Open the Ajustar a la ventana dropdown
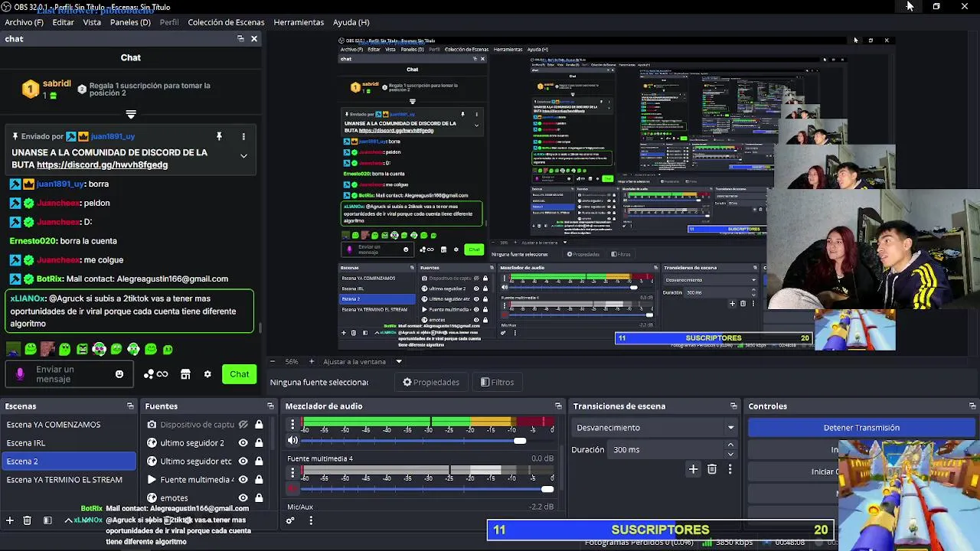This screenshot has width=980, height=551. [362, 361]
